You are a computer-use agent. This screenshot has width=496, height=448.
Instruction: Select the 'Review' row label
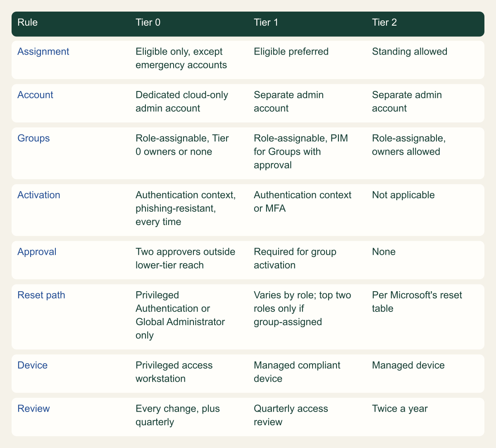click(x=33, y=409)
